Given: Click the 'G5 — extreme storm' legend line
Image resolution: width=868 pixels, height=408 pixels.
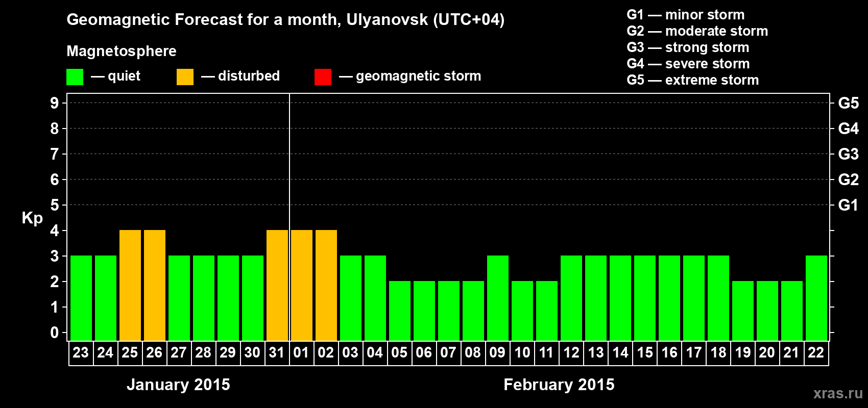Looking at the screenshot, I should click(x=693, y=80).
